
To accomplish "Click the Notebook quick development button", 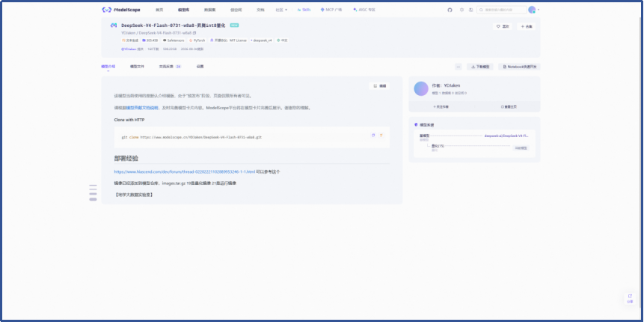I will click(x=519, y=67).
